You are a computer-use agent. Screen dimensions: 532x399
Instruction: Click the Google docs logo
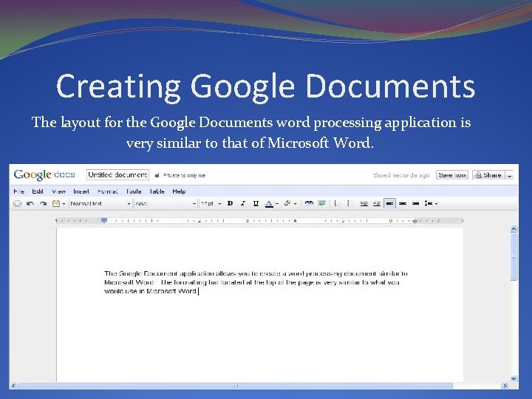(x=44, y=174)
